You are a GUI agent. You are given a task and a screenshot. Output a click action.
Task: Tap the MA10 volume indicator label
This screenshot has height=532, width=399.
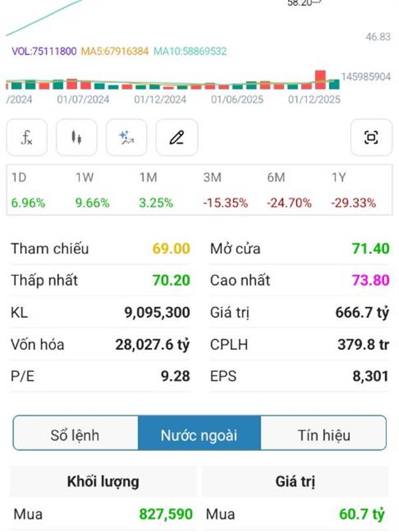(190, 51)
